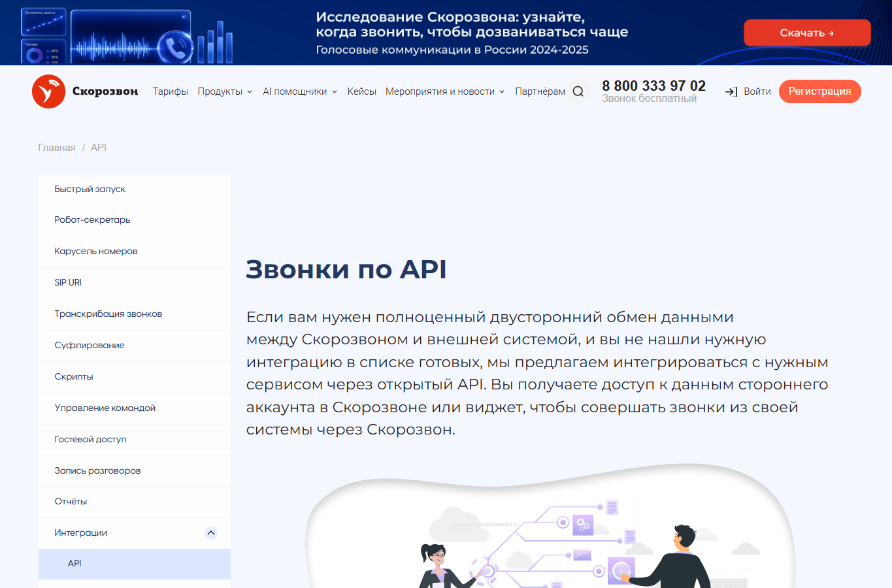The width and height of the screenshot is (892, 588).
Task: Open Гостевой доступ sidebar item
Action: [x=135, y=440]
